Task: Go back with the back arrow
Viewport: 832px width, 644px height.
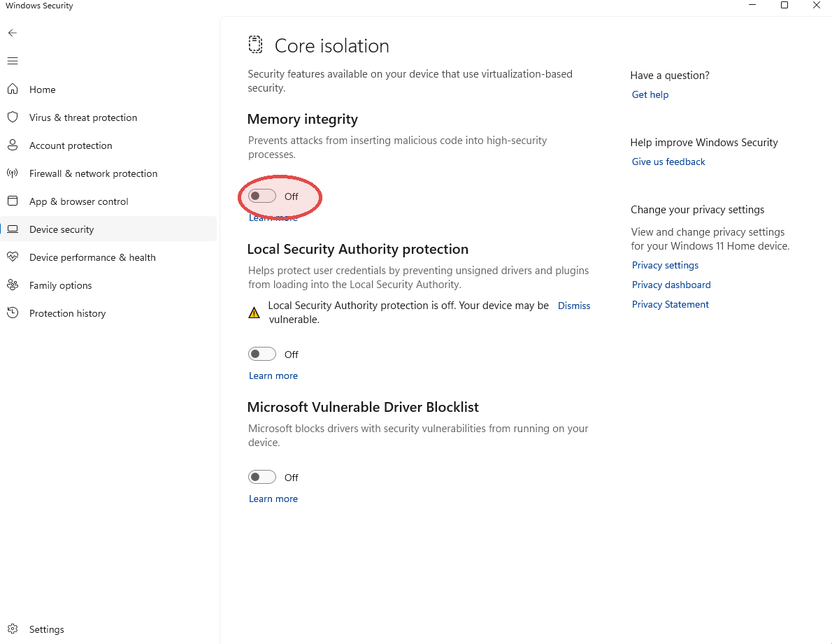Action: click(13, 33)
